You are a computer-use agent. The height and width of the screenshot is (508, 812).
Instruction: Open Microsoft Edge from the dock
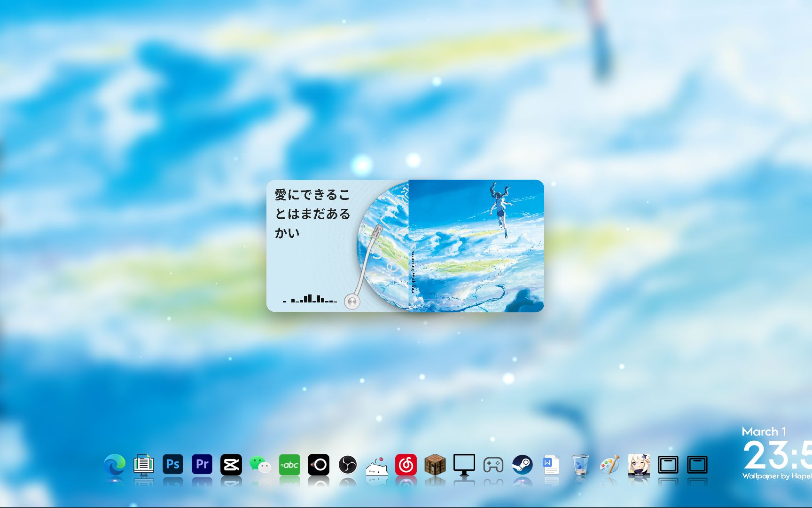[x=115, y=465]
